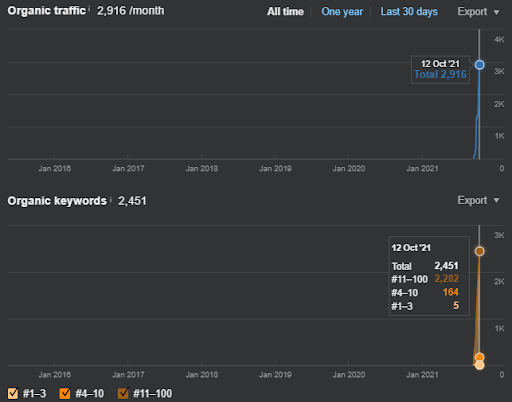
Task: Click the #4–10 legend label
Action: (x=89, y=394)
